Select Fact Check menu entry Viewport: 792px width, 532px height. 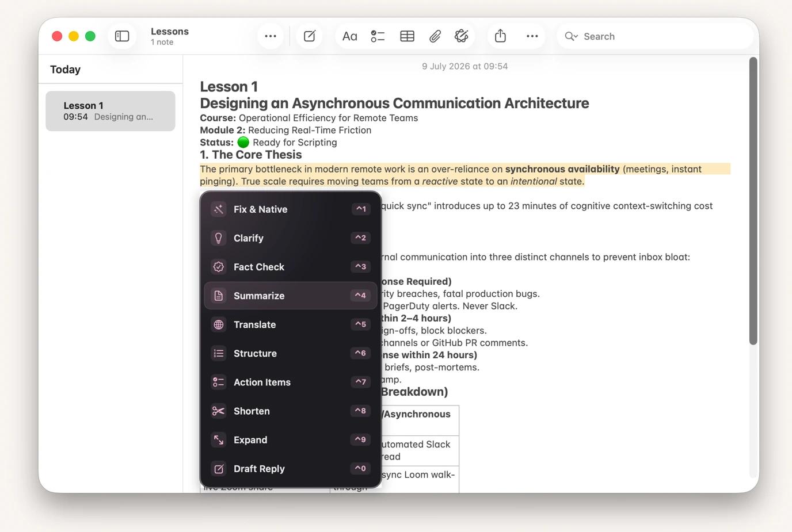tap(291, 267)
